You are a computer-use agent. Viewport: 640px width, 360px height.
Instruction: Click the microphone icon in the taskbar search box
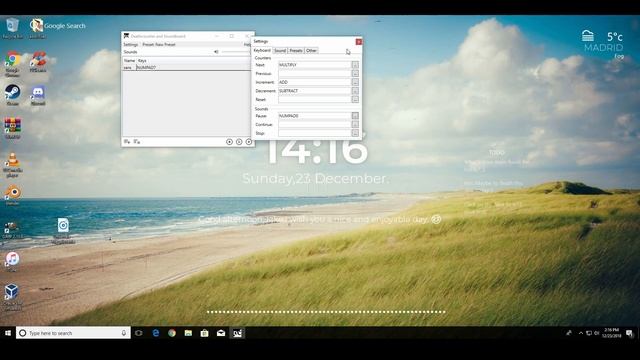pos(124,333)
